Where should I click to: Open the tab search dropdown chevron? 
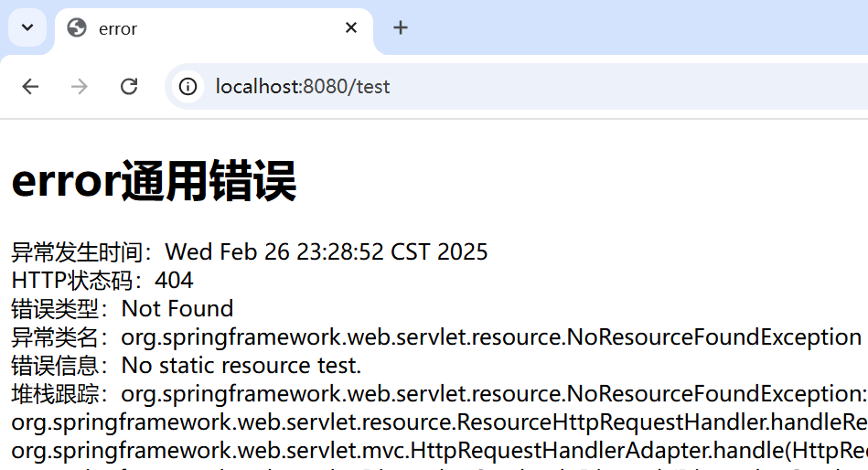click(x=27, y=27)
